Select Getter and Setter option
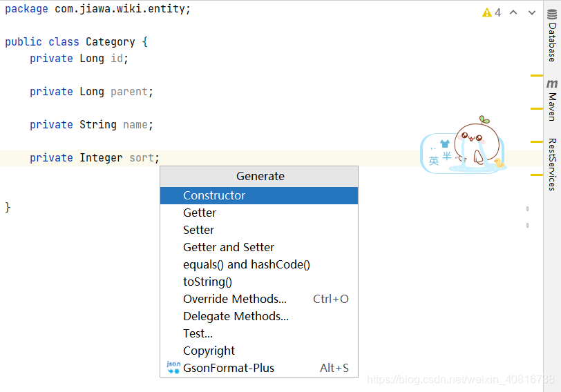561x392 pixels. coord(259,247)
